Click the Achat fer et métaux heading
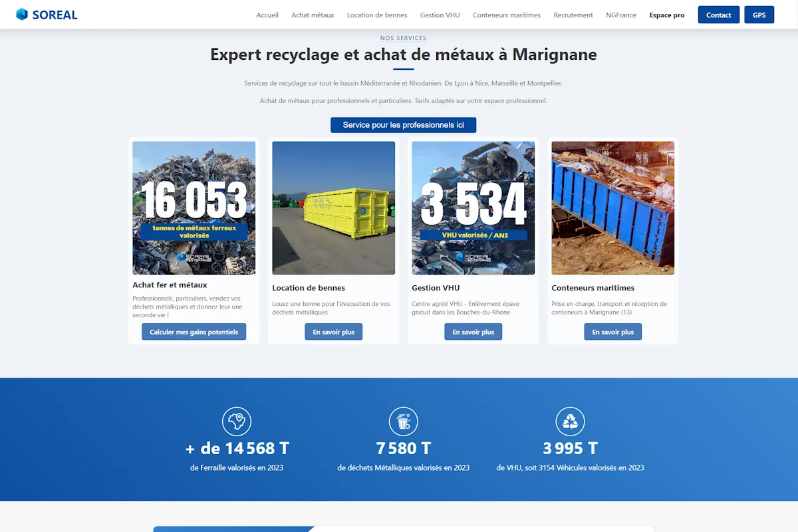 (x=170, y=285)
